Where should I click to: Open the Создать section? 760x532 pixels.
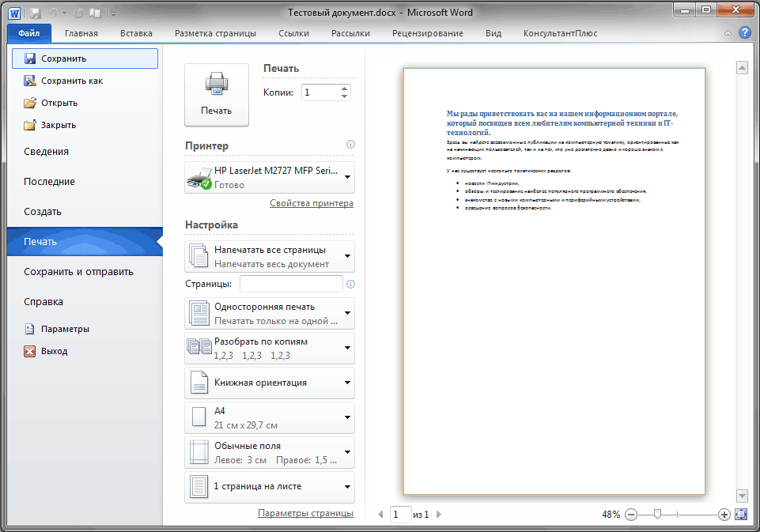(85, 212)
